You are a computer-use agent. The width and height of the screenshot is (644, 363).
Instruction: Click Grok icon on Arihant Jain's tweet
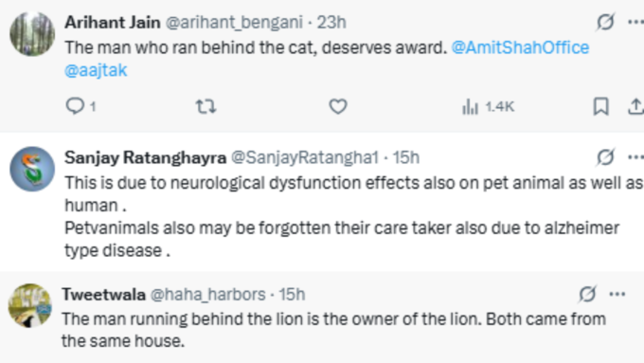pos(605,22)
